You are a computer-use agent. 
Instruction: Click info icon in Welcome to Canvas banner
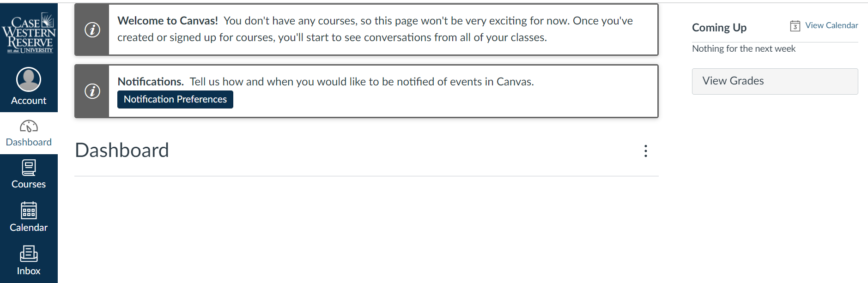click(92, 30)
